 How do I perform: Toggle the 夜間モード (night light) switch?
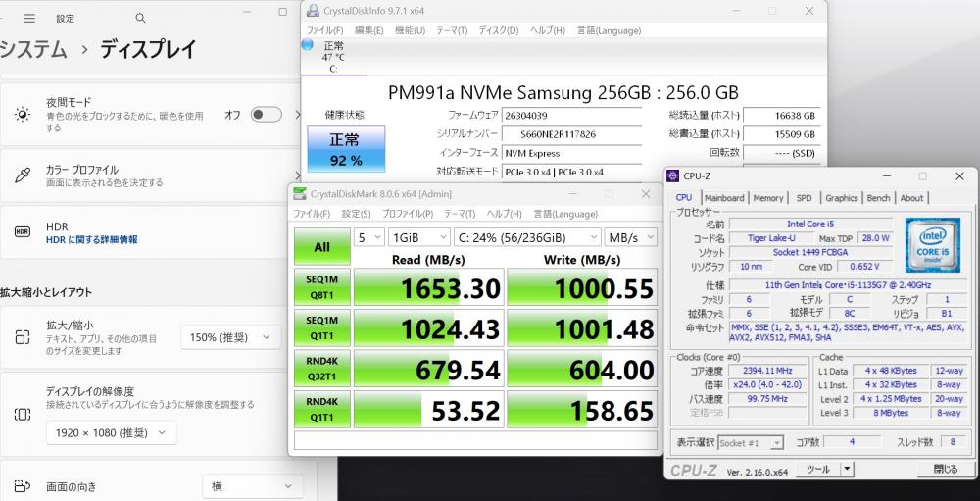(266, 115)
